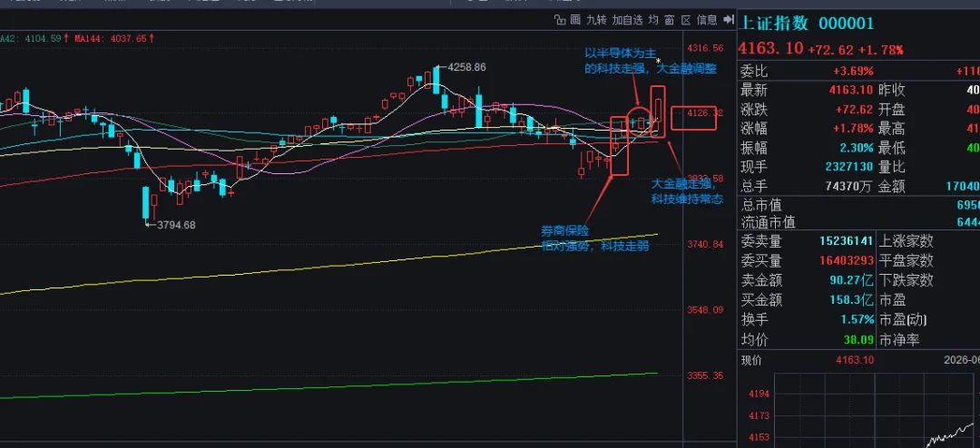Click the 市盈(动) label

903,320
